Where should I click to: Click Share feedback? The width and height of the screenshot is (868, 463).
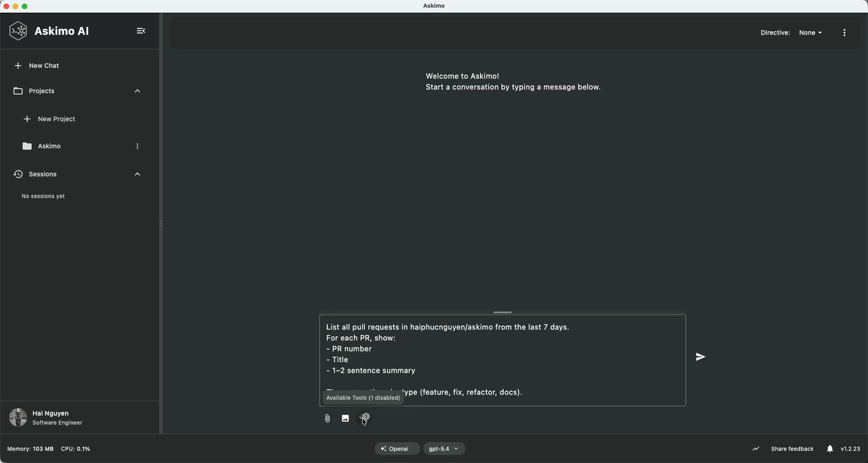791,448
